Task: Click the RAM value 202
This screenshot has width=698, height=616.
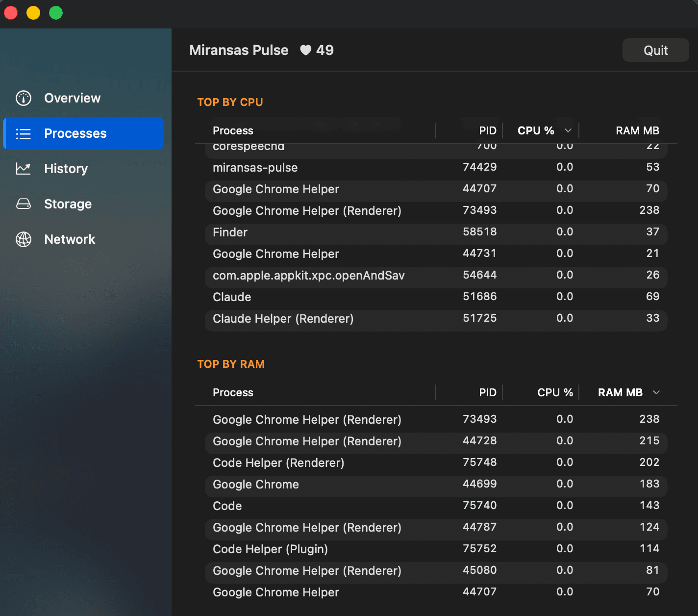Action: [649, 462]
